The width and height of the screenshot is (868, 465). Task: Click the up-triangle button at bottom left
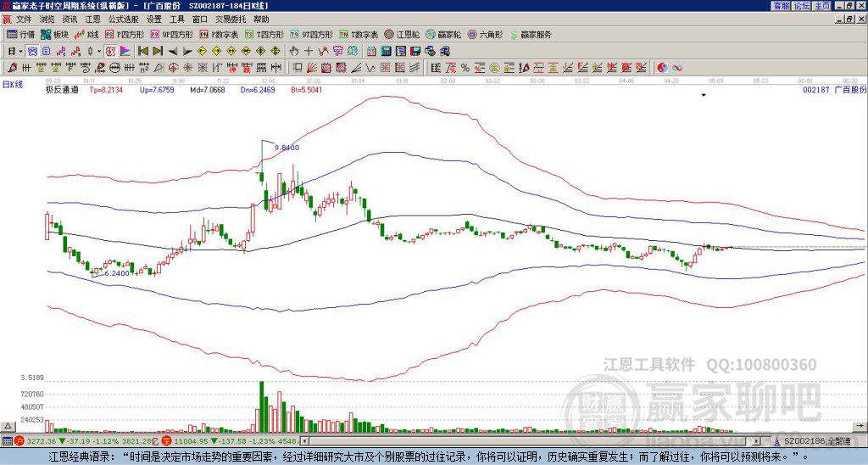[8, 426]
